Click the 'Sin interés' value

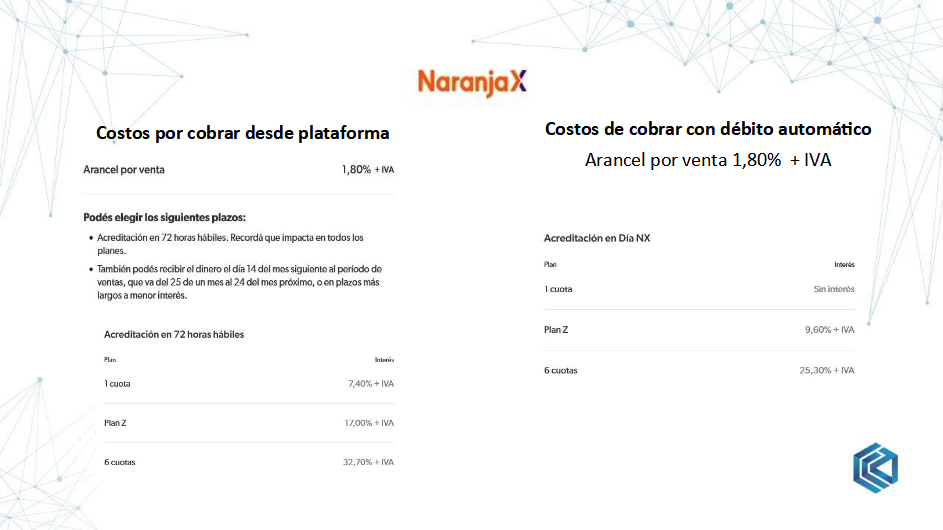(834, 289)
